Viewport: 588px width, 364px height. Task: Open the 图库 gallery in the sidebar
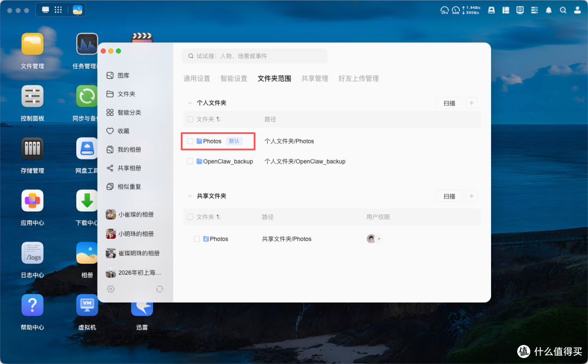coord(118,75)
